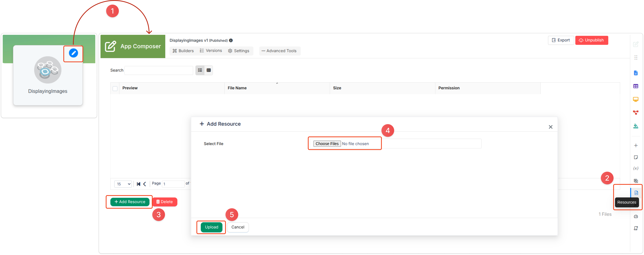Open the scroll logs icon in sidebar

636,228
